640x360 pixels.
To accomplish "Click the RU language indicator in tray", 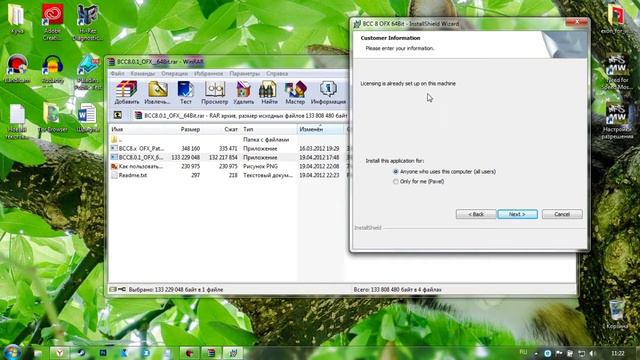I will 523,352.
